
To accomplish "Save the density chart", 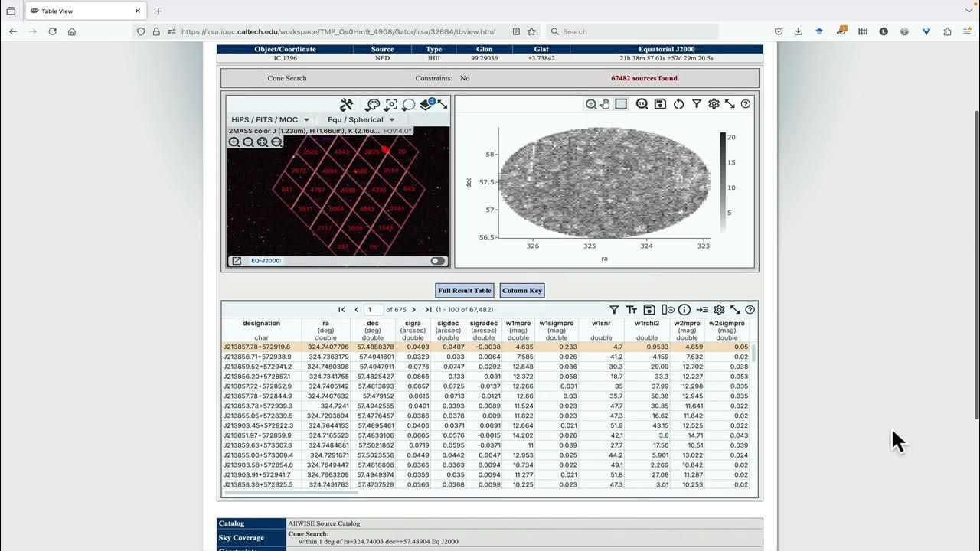I will coord(660,104).
